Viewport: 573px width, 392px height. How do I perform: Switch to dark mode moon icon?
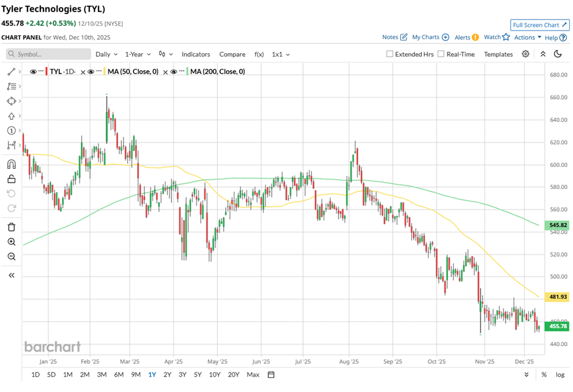[x=558, y=54]
